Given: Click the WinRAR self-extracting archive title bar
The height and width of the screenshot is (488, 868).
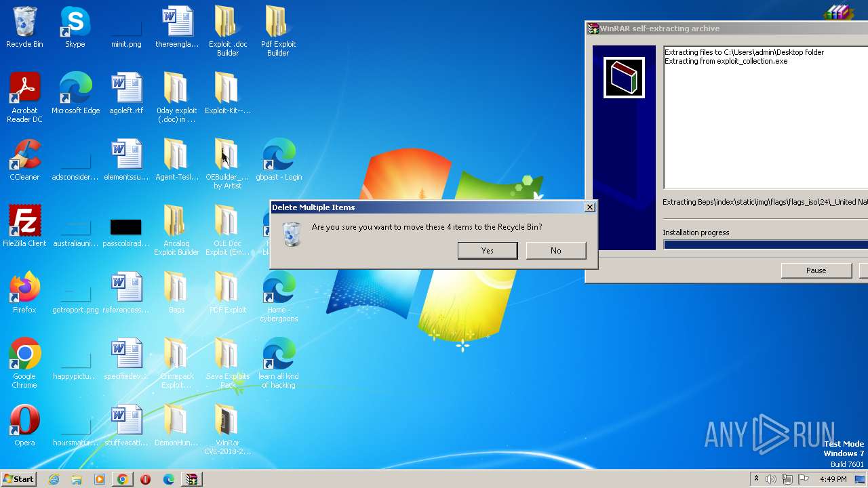Looking at the screenshot, I should click(x=727, y=28).
